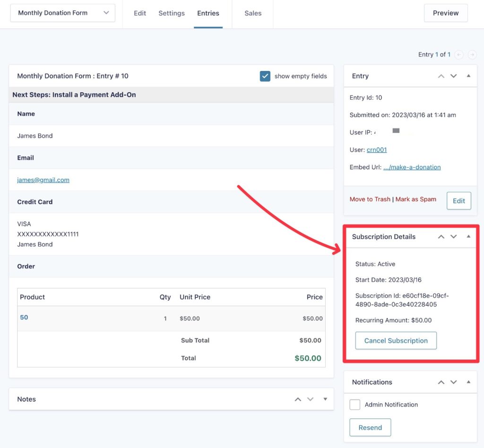484x448 pixels.
Task: Click the Resend notification button
Action: pyautogui.click(x=370, y=427)
